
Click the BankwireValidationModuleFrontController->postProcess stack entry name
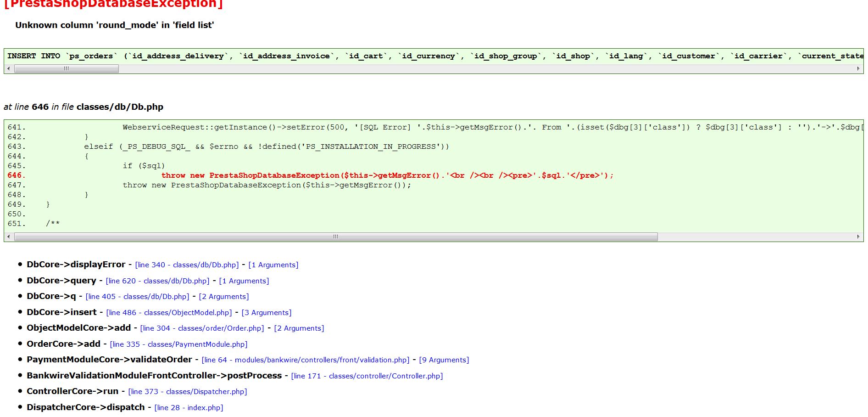[154, 376]
